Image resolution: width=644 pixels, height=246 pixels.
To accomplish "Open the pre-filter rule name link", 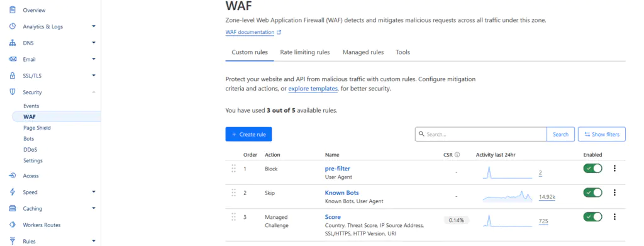I will point(338,169).
